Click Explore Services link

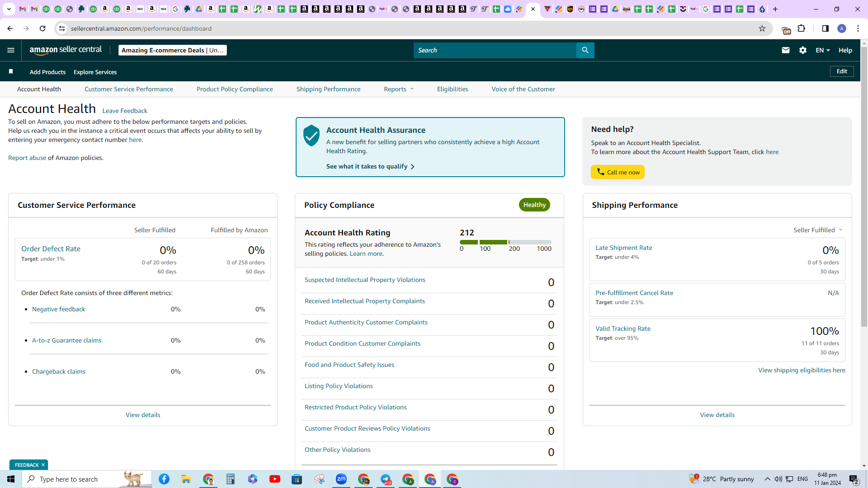click(95, 72)
